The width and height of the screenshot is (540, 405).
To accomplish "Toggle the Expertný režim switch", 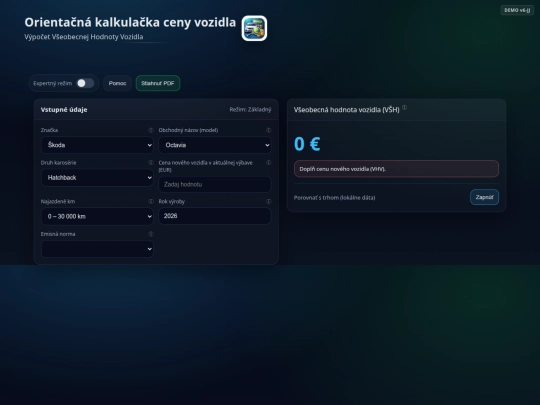I will [x=85, y=83].
